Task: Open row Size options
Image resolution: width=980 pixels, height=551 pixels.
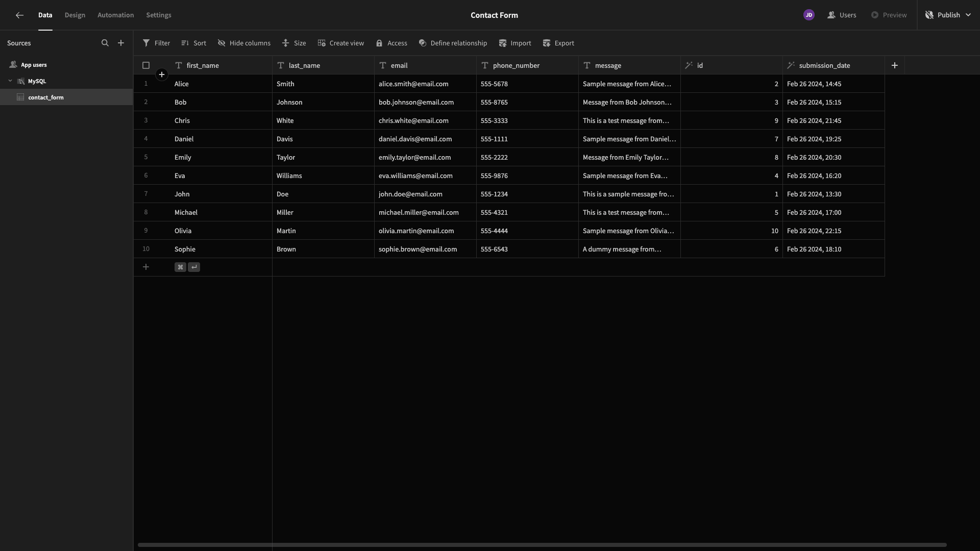Action: 294,43
